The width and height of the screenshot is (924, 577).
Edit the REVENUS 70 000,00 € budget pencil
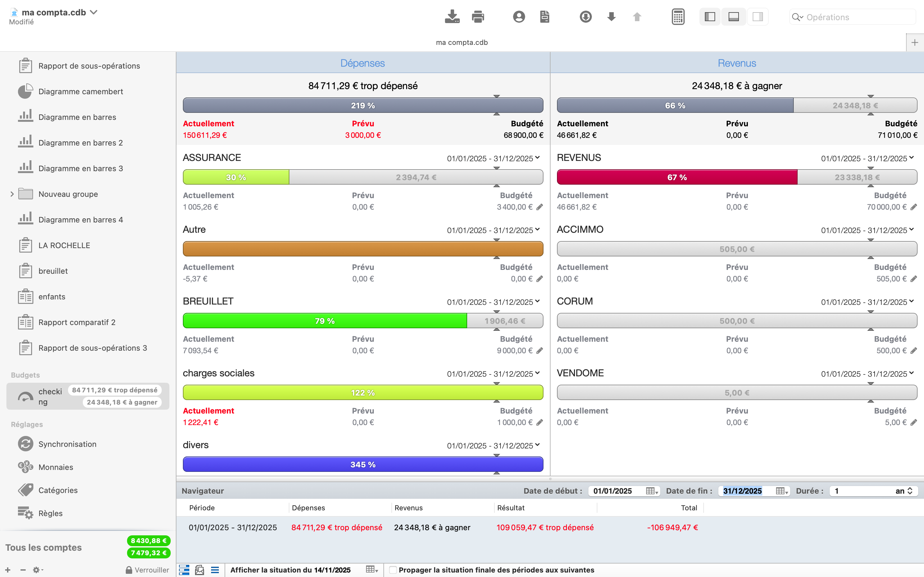[x=914, y=207]
